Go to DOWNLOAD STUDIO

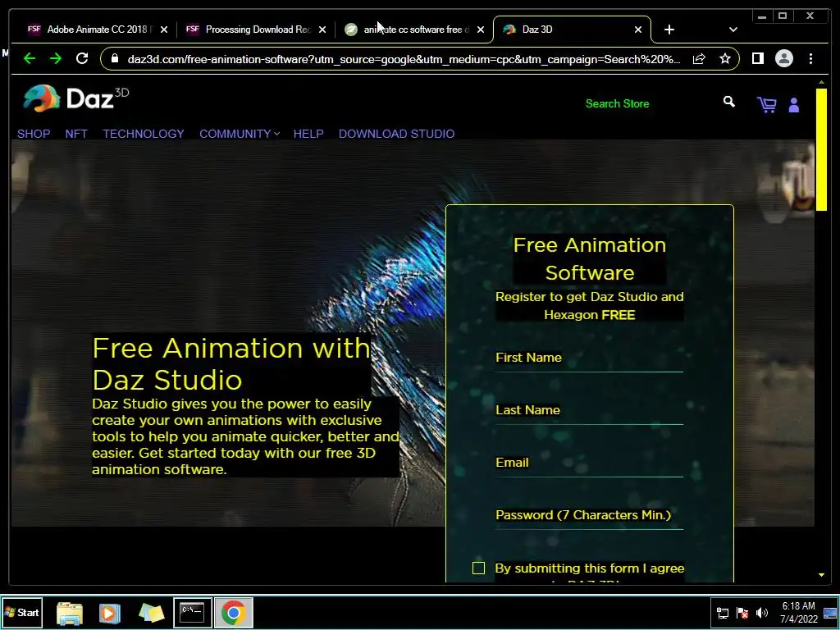(396, 134)
